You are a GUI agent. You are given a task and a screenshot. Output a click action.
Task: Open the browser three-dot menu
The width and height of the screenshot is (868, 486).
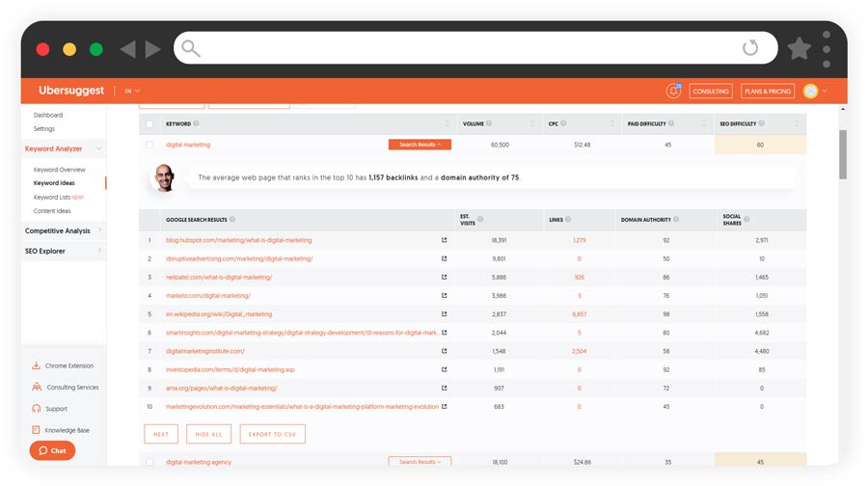[x=827, y=49]
